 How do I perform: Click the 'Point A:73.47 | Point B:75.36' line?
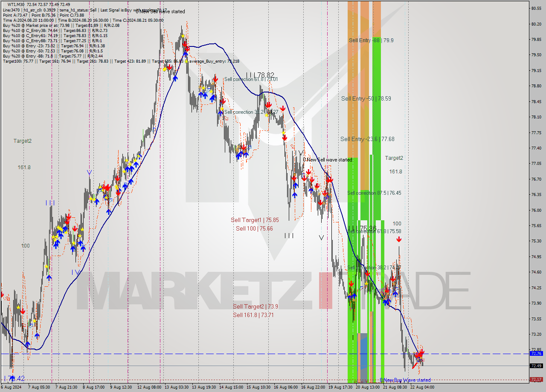[x=44, y=15]
